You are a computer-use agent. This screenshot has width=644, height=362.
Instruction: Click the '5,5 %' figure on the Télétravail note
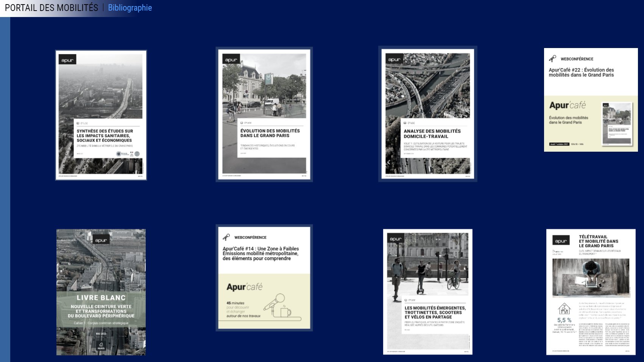[x=564, y=320]
